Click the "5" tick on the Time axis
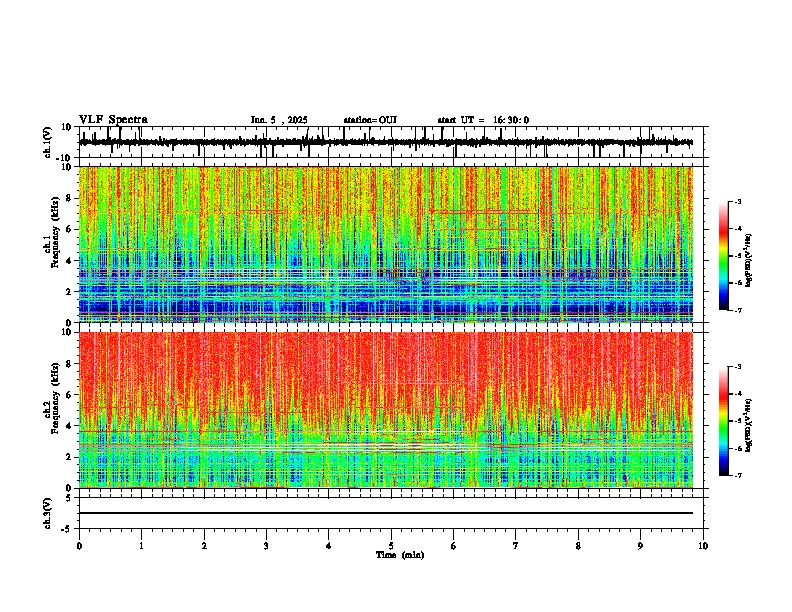 pos(391,546)
